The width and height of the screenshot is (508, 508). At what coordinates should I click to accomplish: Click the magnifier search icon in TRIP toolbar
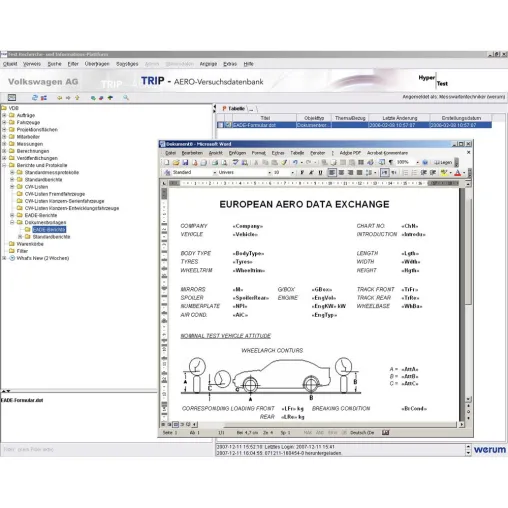point(126,98)
